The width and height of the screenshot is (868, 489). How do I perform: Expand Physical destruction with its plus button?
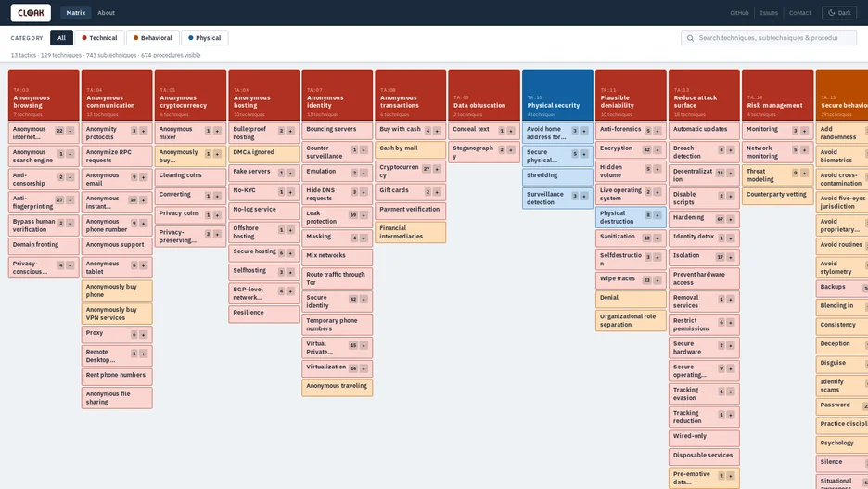click(x=657, y=215)
